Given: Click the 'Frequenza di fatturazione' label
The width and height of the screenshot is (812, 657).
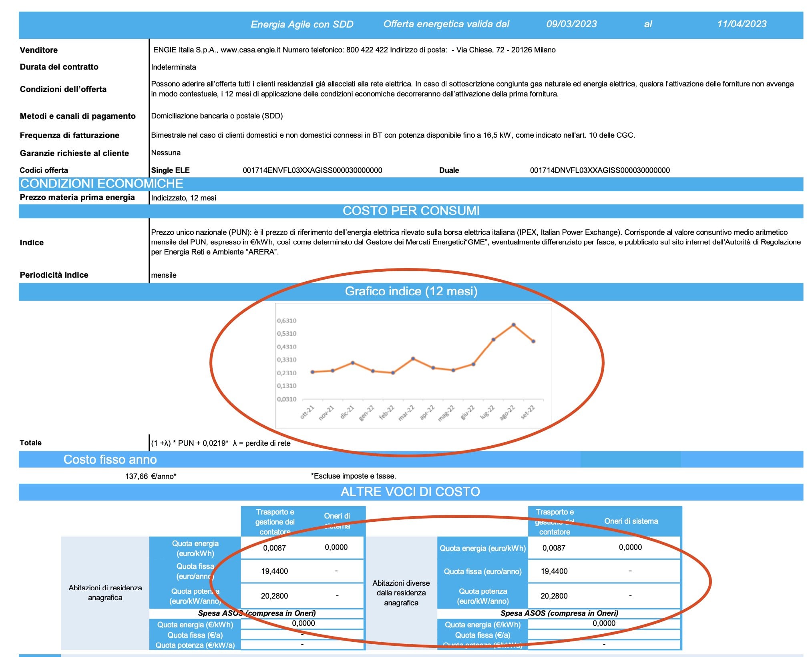Looking at the screenshot, I should [70, 135].
